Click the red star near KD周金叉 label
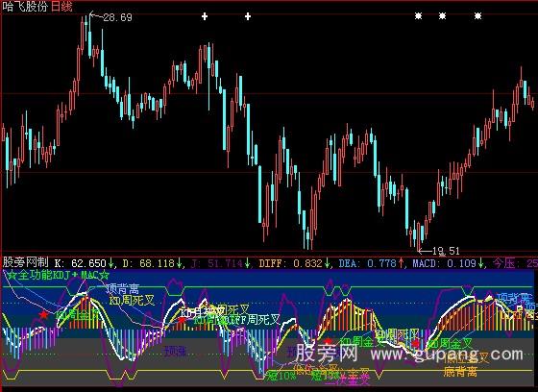Viewport: 538px width, 392px height. [328, 341]
